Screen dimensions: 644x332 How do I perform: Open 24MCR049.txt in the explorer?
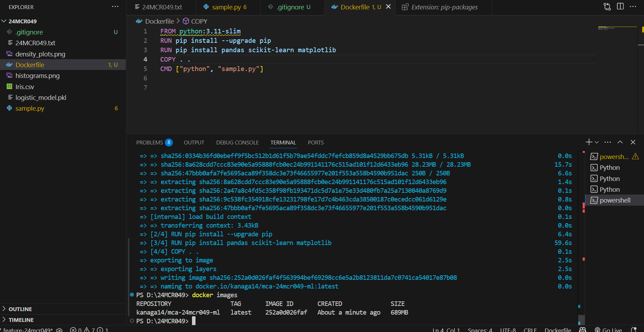coord(63,43)
